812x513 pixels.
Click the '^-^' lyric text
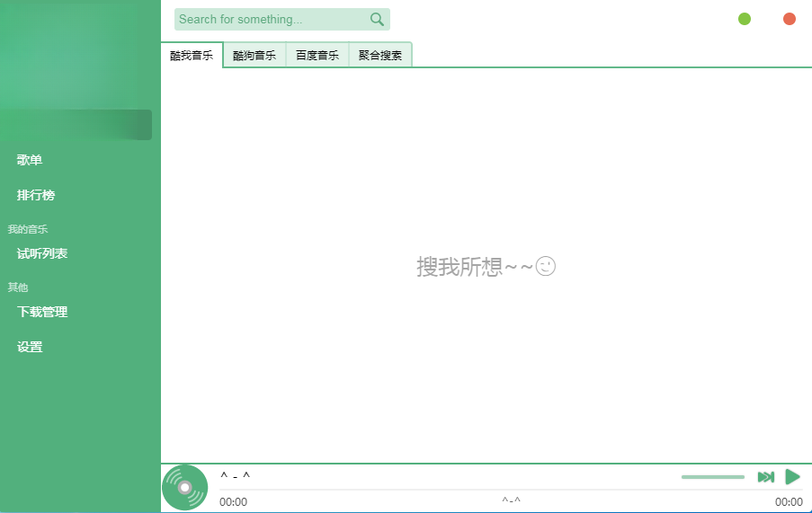point(511,500)
